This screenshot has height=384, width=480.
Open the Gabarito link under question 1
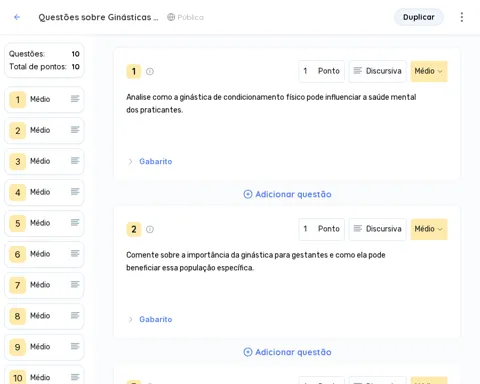tap(156, 162)
